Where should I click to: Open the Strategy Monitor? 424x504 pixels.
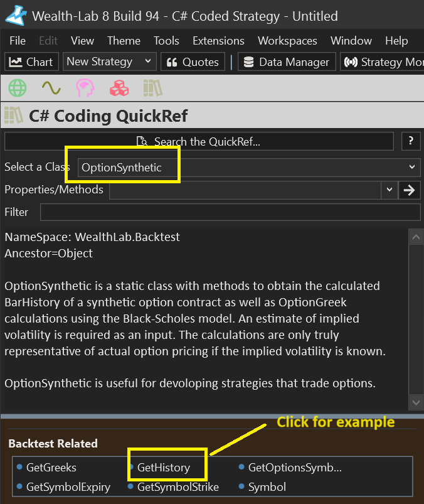click(x=382, y=62)
